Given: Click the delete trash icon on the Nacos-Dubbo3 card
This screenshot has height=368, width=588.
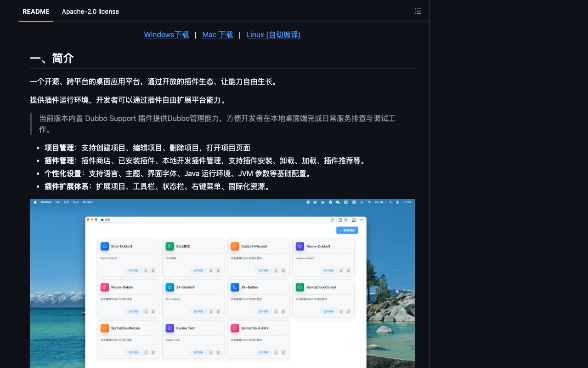Looking at the screenshot, I should (349, 270).
